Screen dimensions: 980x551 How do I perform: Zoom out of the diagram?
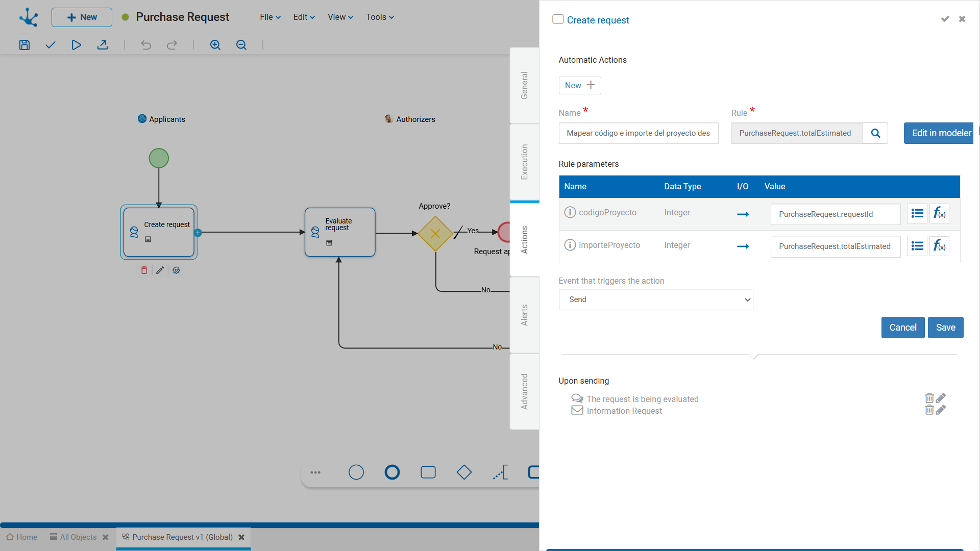click(x=241, y=45)
